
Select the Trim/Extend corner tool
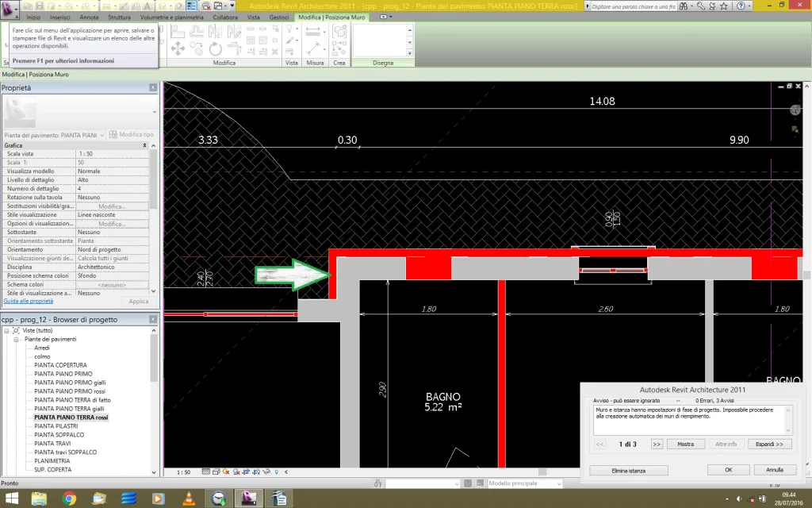[x=235, y=48]
